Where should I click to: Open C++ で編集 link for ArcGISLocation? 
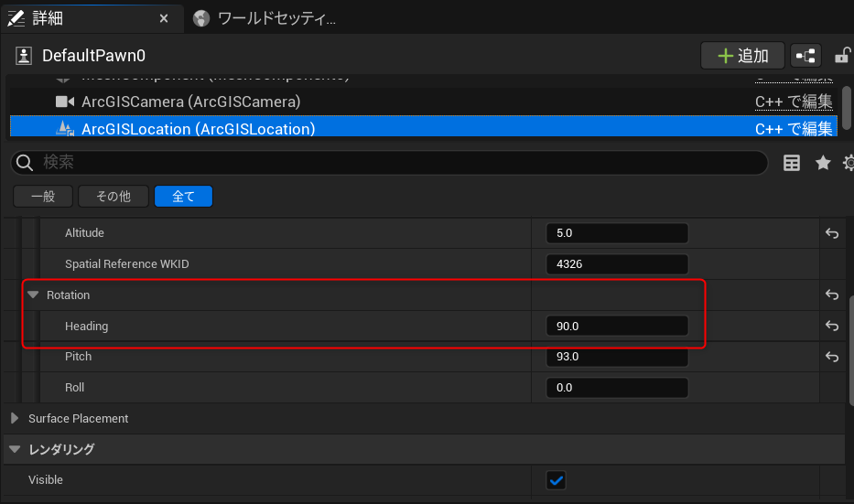point(794,129)
